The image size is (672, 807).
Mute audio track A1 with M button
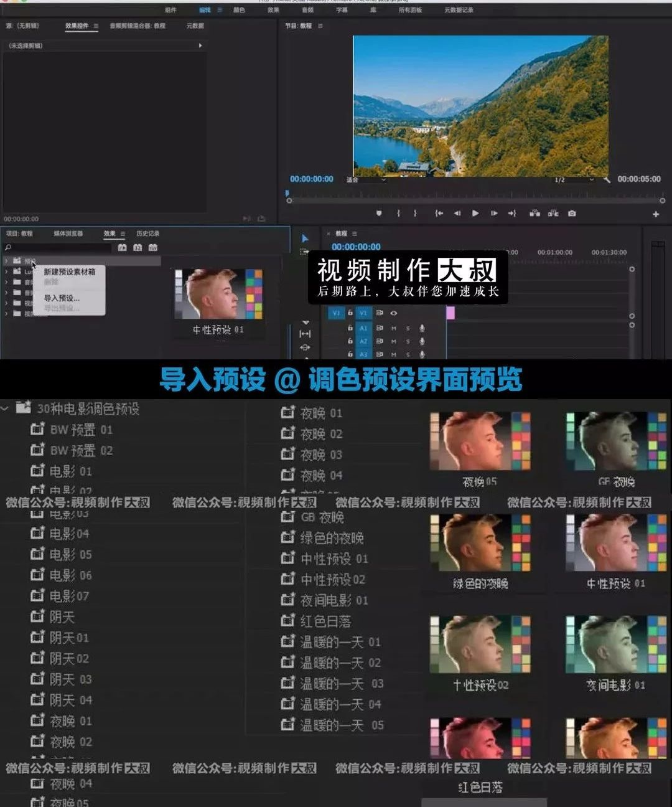point(393,328)
